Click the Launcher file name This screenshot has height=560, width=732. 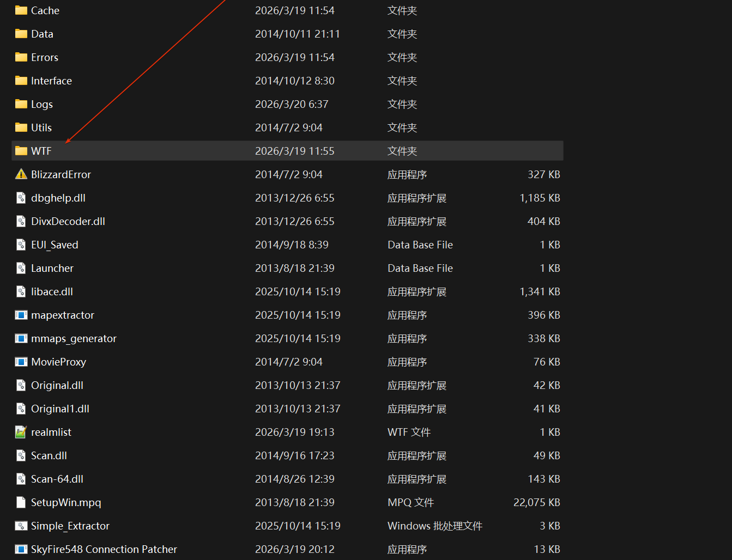coord(52,268)
